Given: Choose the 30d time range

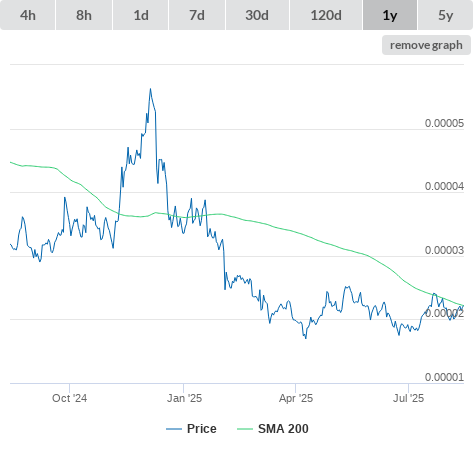Looking at the screenshot, I should pos(257,15).
